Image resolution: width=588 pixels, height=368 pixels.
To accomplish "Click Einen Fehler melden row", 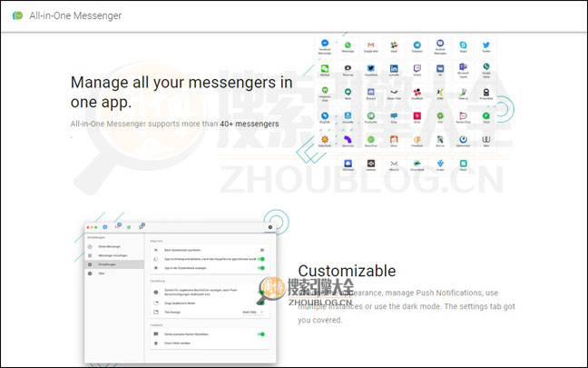I will tap(210, 343).
